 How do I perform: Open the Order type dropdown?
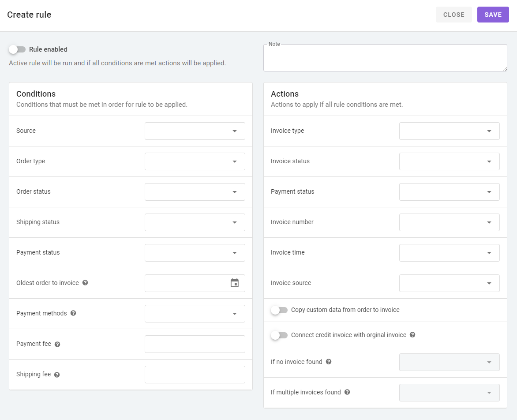pyautogui.click(x=195, y=161)
